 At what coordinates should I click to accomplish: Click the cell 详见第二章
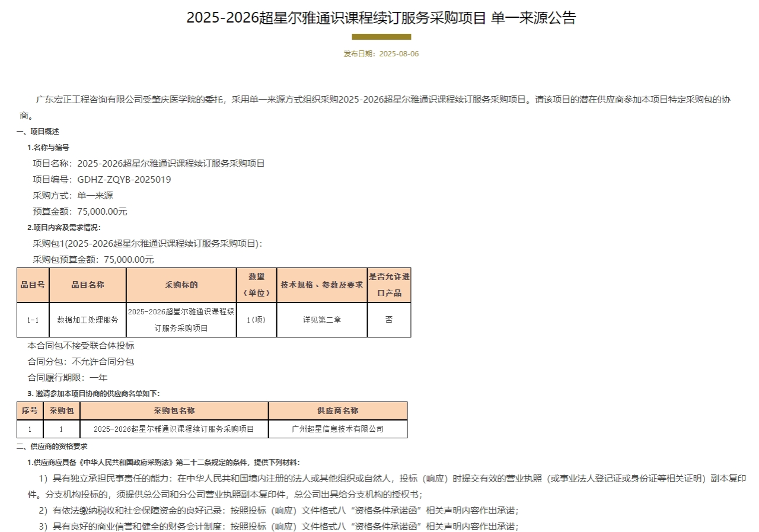pos(322,320)
